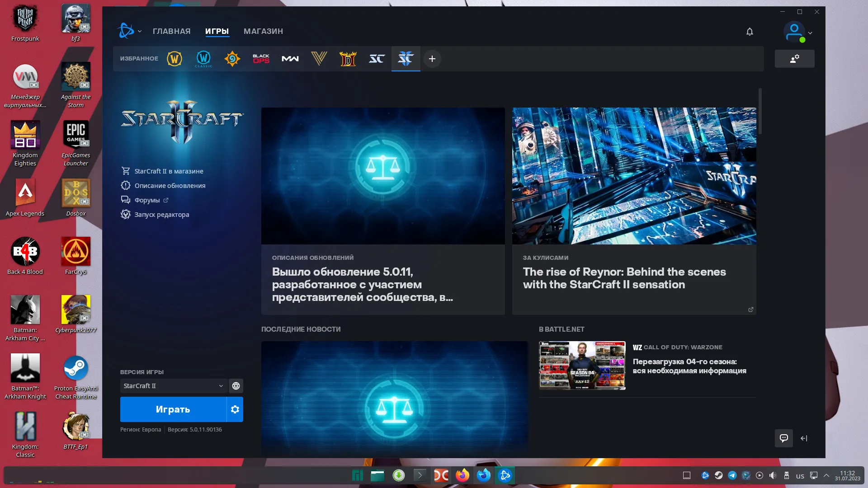The height and width of the screenshot is (488, 868).
Task: Add a game to favorites bar
Action: [x=432, y=59]
